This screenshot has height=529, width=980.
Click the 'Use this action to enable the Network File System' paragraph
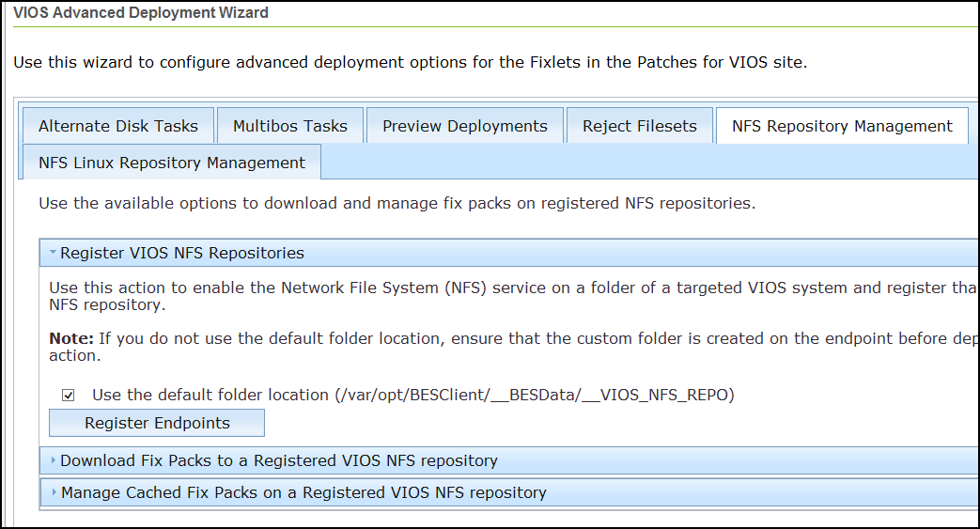514,296
